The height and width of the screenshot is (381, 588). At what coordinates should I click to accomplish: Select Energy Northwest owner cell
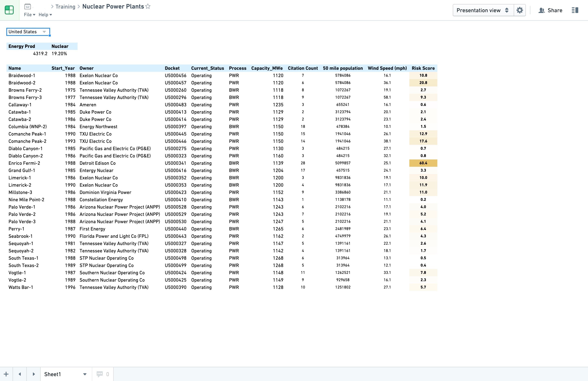[x=98, y=126]
